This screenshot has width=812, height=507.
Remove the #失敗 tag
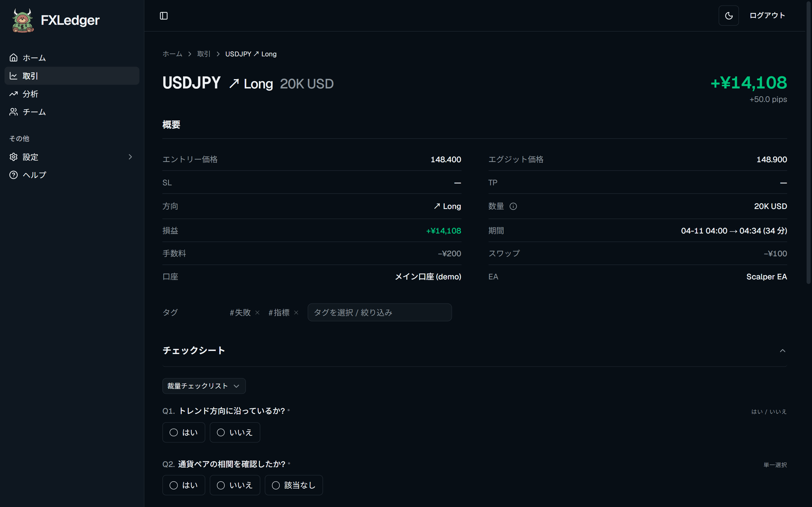click(257, 313)
